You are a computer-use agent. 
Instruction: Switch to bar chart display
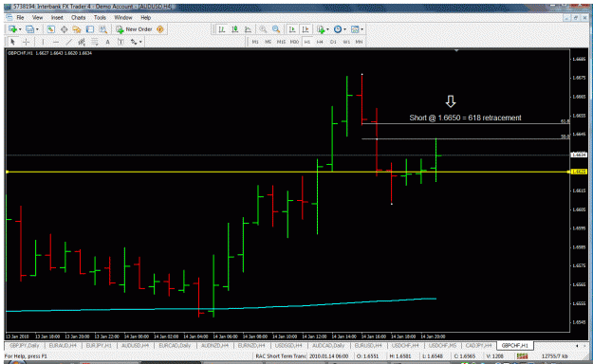tap(222, 29)
